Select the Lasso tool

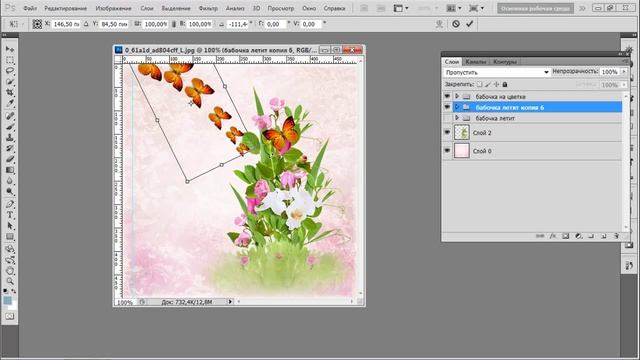(x=10, y=71)
